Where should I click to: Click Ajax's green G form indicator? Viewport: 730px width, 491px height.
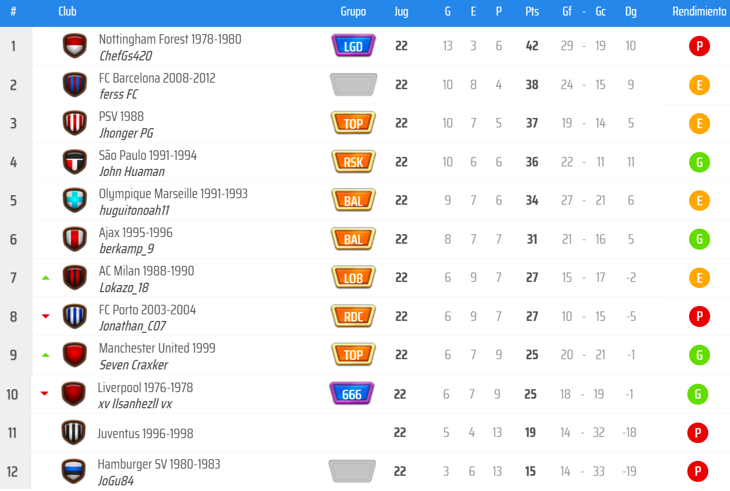click(x=699, y=239)
